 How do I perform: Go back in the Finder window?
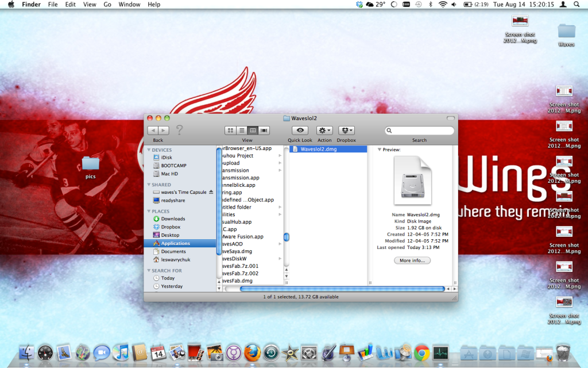point(153,131)
